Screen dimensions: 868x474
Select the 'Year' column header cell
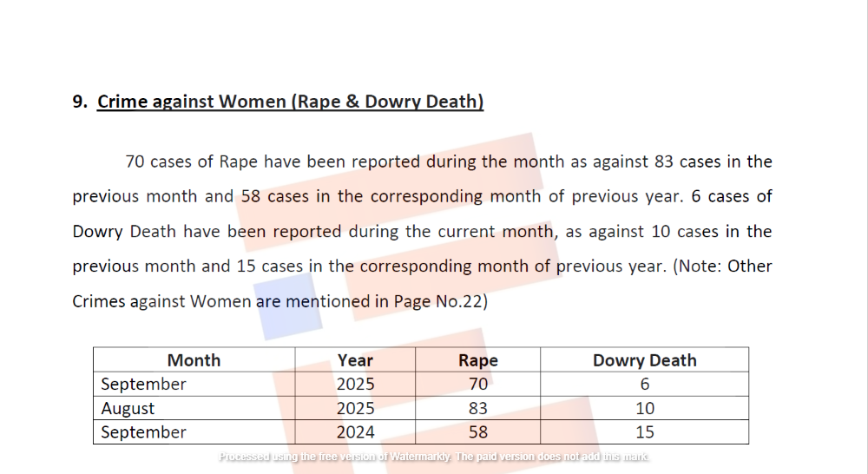[x=355, y=360]
